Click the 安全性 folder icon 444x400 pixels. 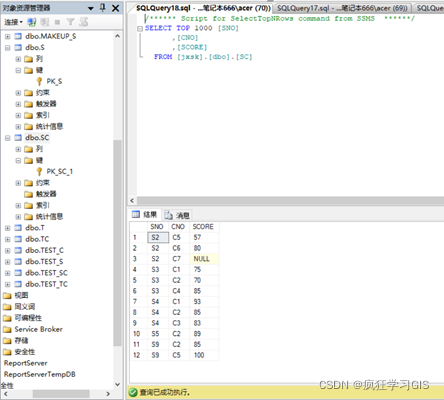[7, 352]
